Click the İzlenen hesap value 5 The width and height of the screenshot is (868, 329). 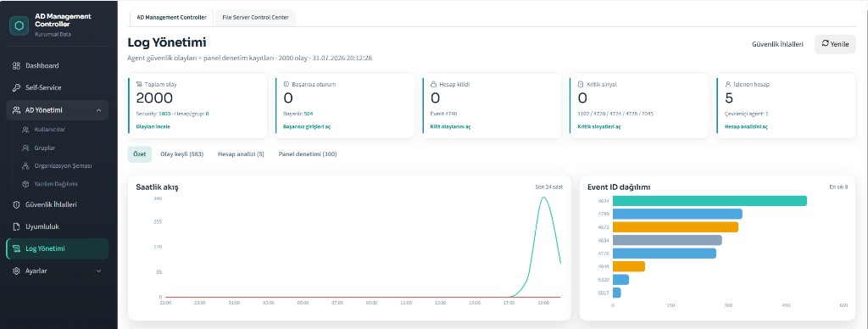[x=729, y=98]
